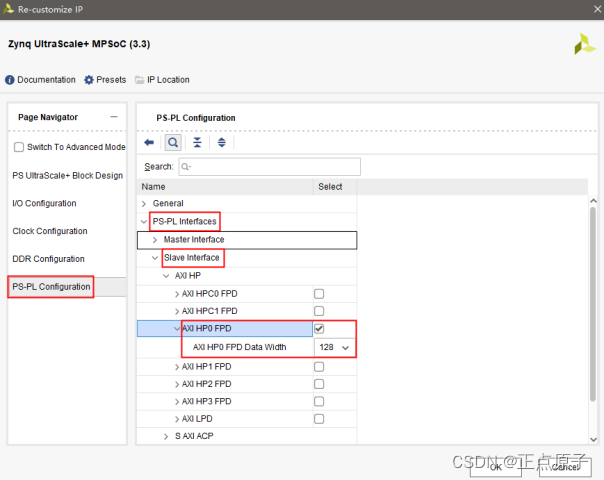The height and width of the screenshot is (480, 604).
Task: Expand the Master Interface node
Action: pos(155,240)
